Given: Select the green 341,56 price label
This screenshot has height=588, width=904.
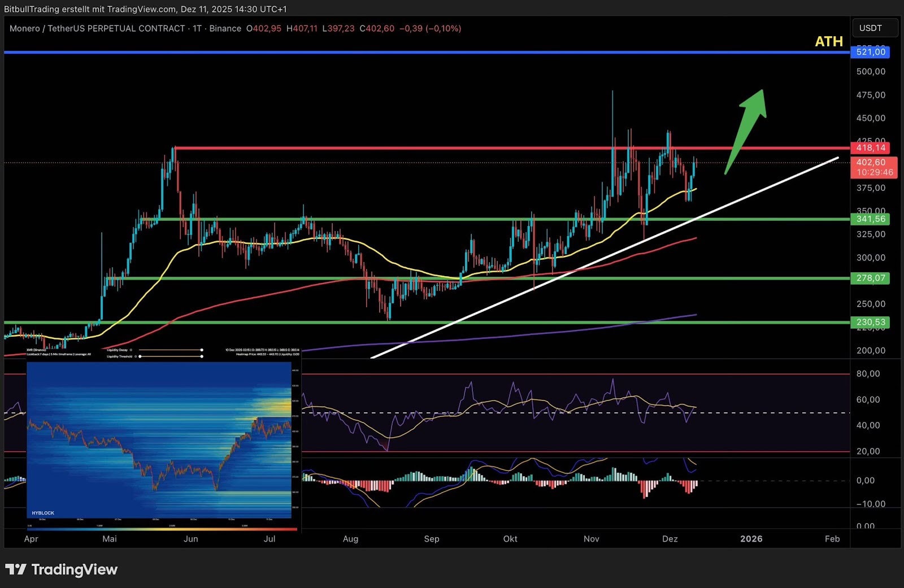Looking at the screenshot, I should (x=870, y=219).
